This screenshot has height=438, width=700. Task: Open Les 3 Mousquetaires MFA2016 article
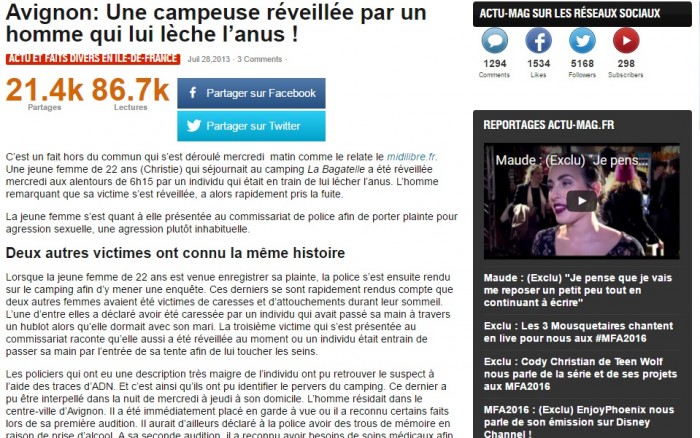click(x=578, y=332)
